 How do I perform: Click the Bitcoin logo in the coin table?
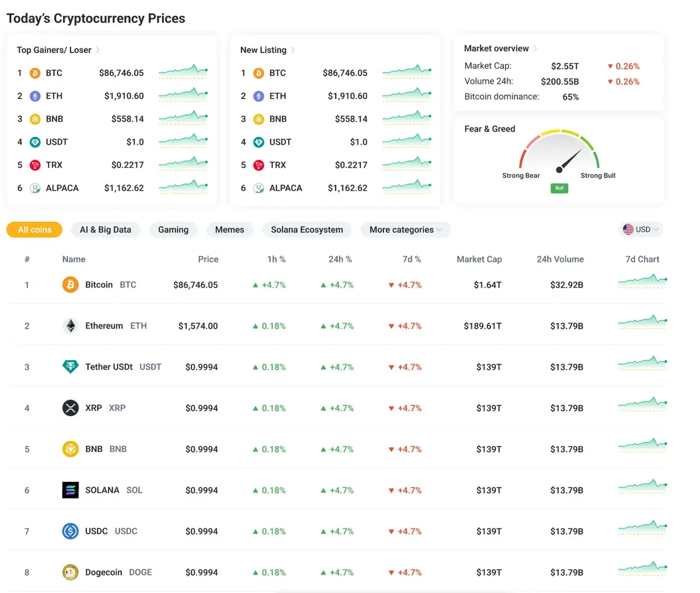(x=71, y=285)
